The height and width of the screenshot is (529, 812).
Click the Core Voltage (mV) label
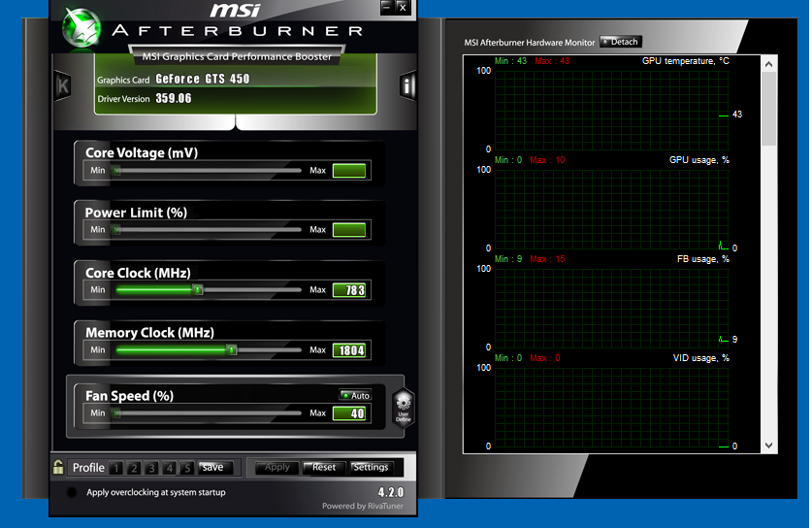[142, 152]
